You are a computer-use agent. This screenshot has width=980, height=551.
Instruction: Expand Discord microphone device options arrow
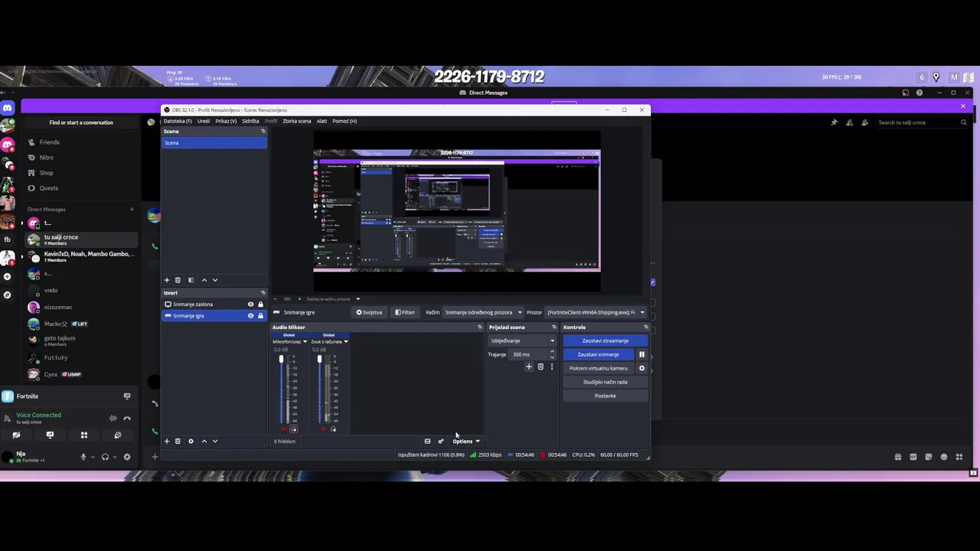[93, 457]
